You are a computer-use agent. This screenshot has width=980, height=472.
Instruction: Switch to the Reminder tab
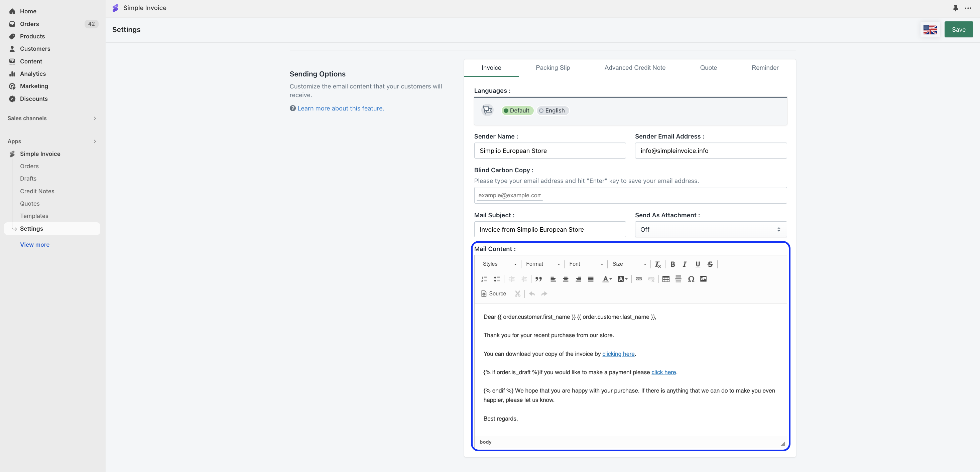coord(765,68)
